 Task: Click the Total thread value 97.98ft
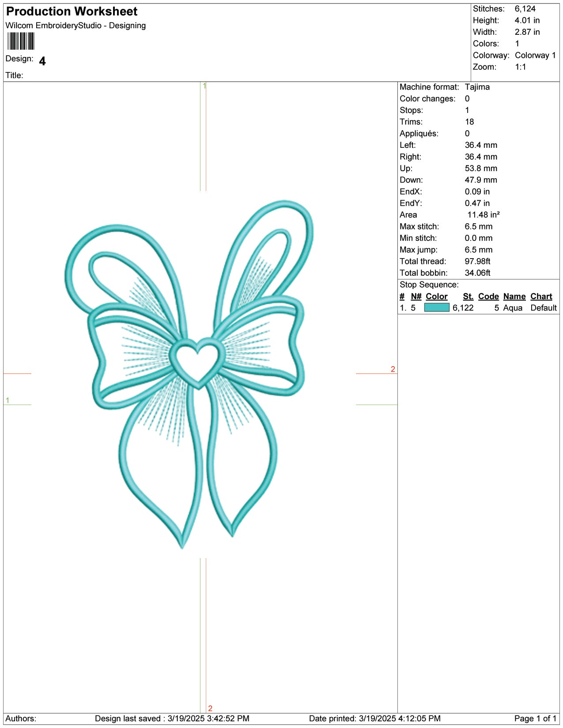point(477,261)
